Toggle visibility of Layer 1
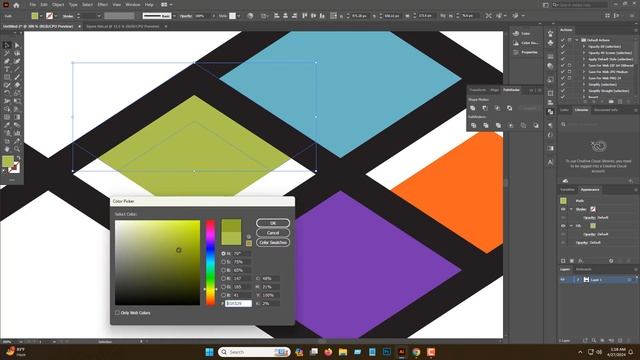 point(563,280)
